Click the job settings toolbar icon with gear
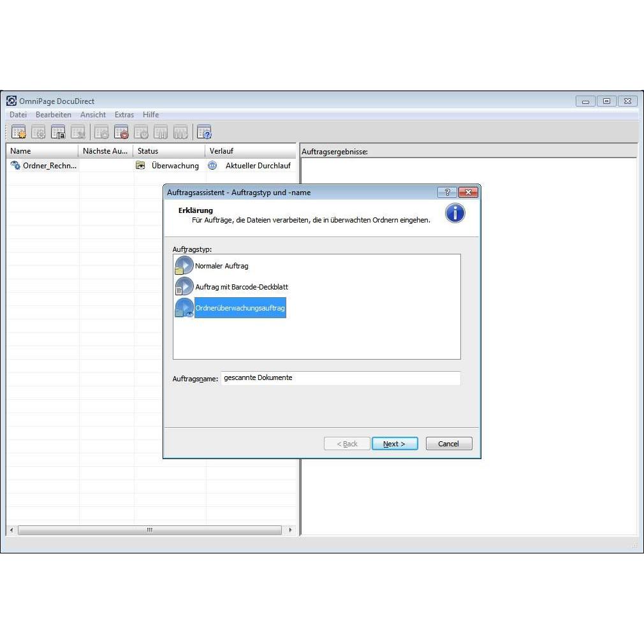 point(38,132)
